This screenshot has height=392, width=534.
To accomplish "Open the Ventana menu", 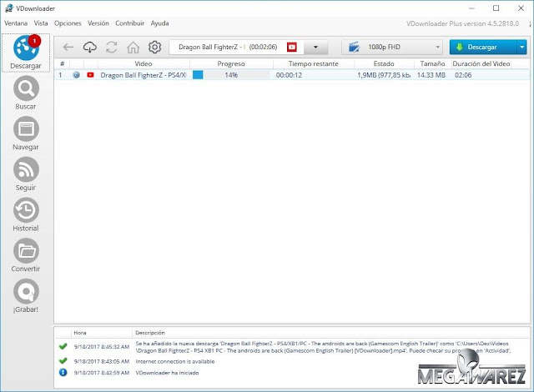I will (16, 23).
